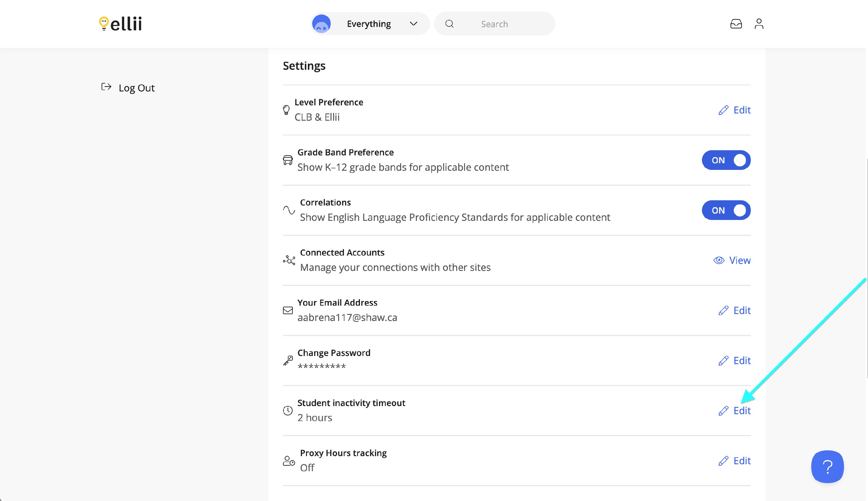868x501 pixels.
Task: Turn off Grade Band Preference toggle
Action: pos(726,160)
